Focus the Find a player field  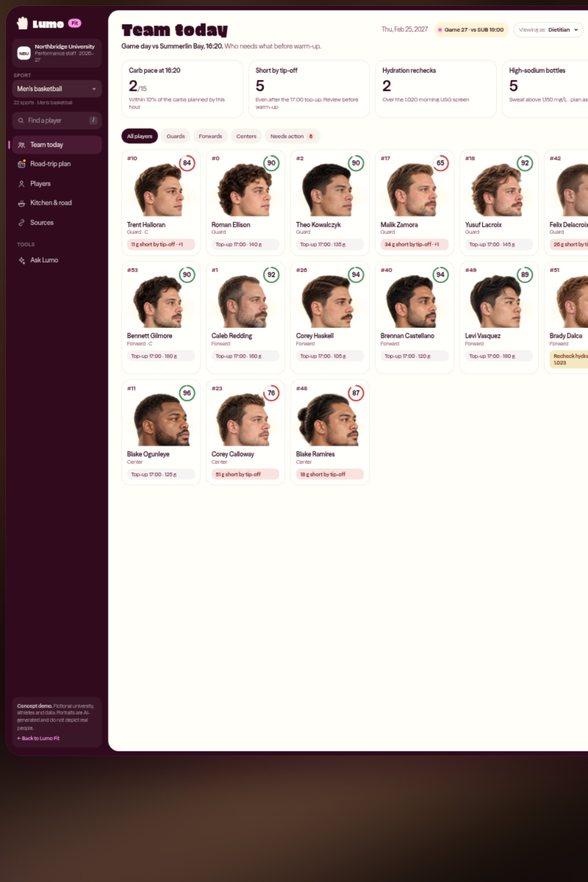tap(57, 121)
